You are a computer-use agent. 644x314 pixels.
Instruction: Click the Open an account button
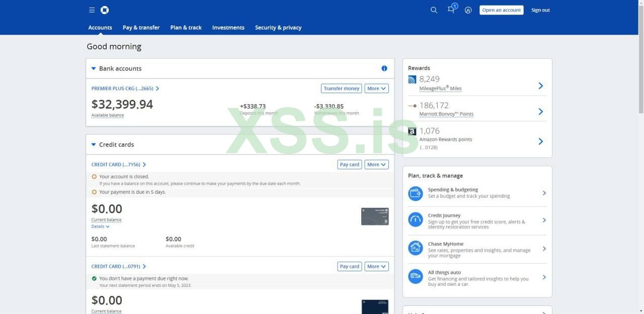502,10
